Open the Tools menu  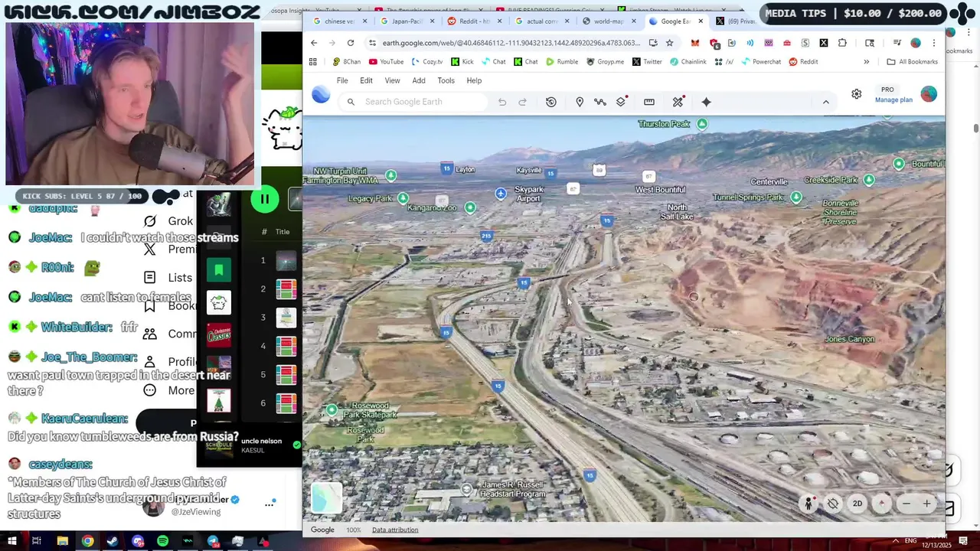tap(446, 80)
